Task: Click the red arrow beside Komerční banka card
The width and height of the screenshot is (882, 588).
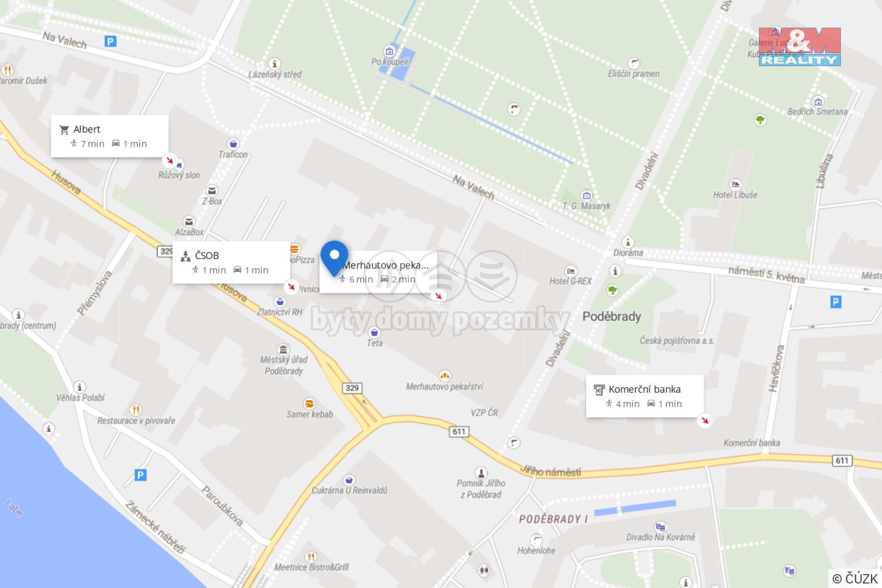Action: pos(705,420)
